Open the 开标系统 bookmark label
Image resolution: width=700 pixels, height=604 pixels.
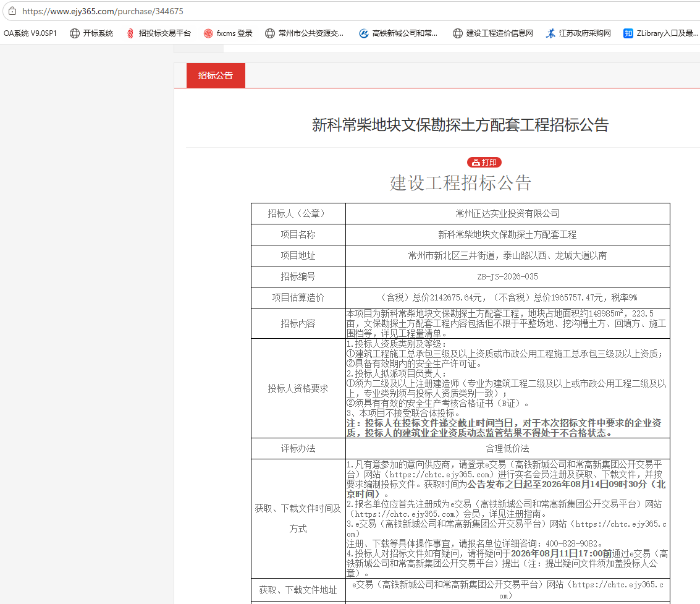[98, 33]
